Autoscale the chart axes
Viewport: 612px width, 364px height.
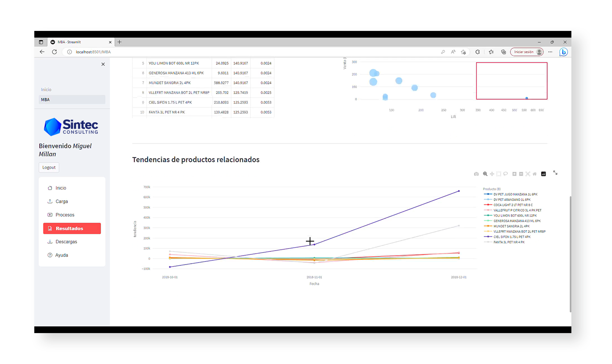[528, 174]
